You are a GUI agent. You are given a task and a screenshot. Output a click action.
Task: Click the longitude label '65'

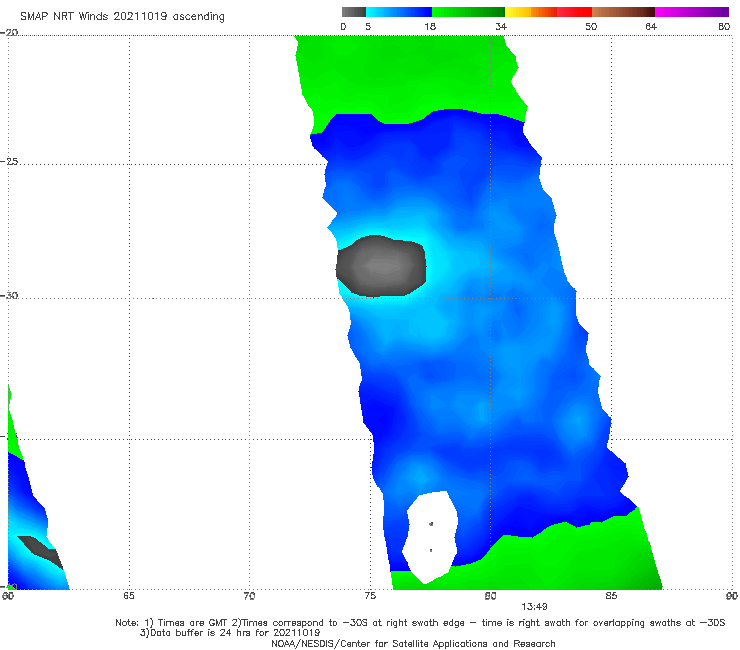click(129, 596)
